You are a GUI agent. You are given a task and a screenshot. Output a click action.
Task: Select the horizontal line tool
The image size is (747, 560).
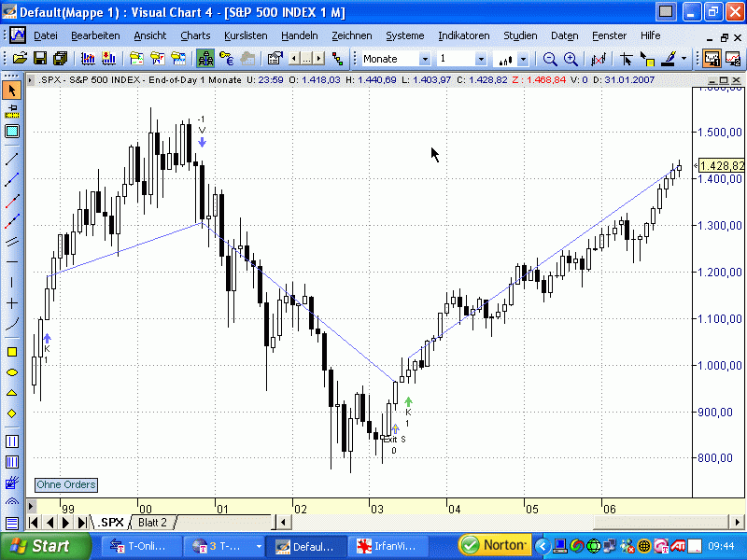(x=12, y=261)
